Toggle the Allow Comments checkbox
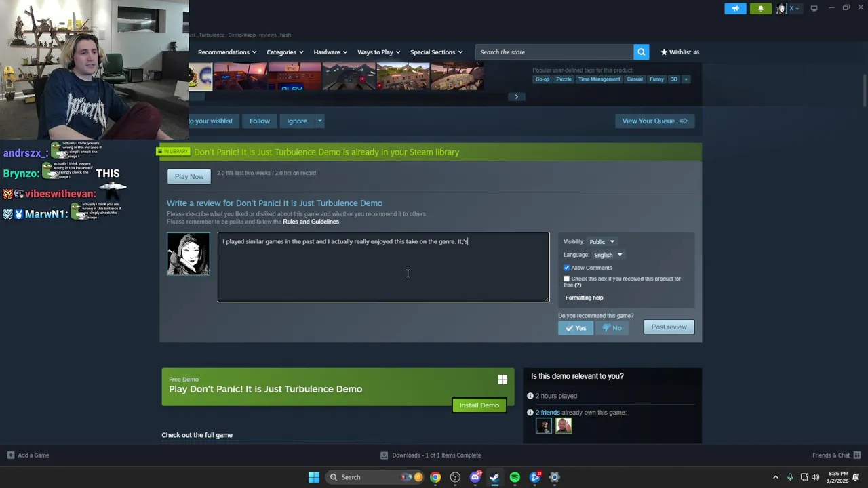 coord(567,268)
